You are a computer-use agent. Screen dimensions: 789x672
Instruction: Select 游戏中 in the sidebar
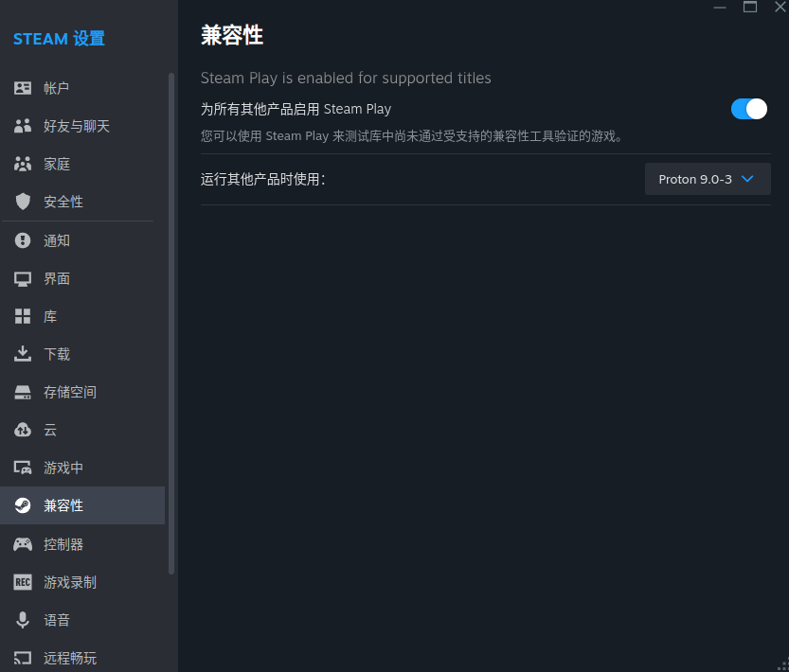tap(63, 468)
